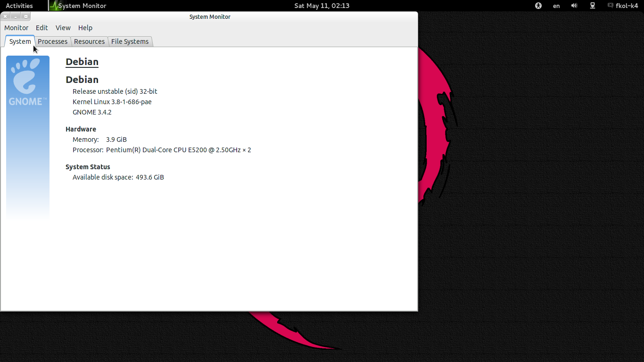Click the underlined Debian heading

pyautogui.click(x=82, y=62)
